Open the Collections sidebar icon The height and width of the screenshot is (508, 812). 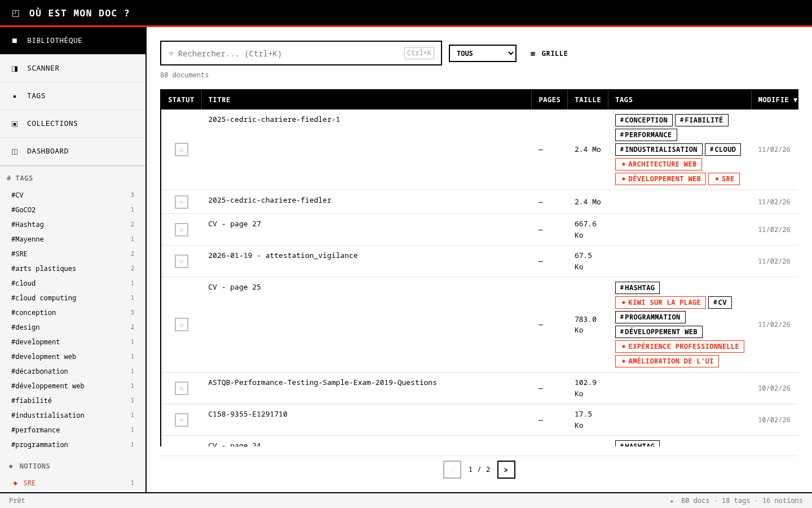pos(15,124)
